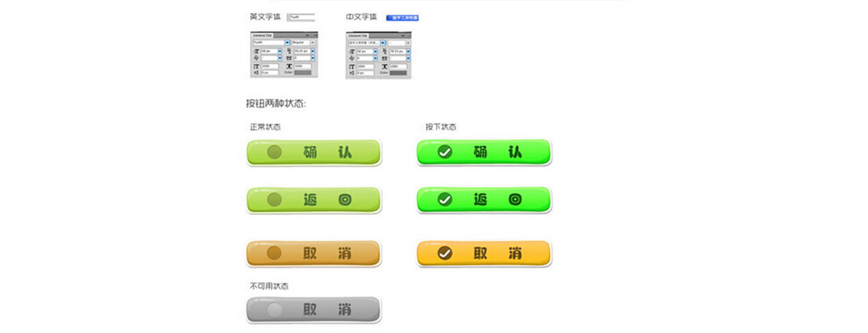
Task: Click the 按钮两种状态 heading text
Action: [276, 103]
